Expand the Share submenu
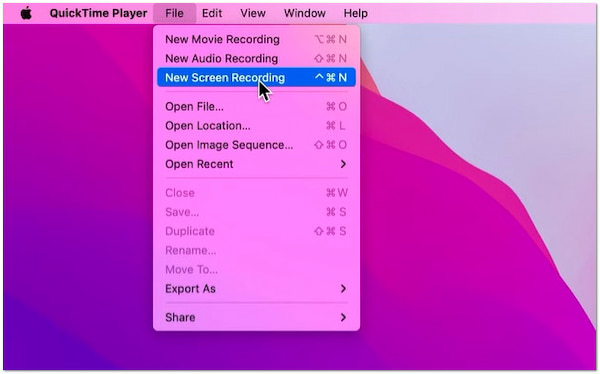This screenshot has height=374, width=600. pos(256,317)
